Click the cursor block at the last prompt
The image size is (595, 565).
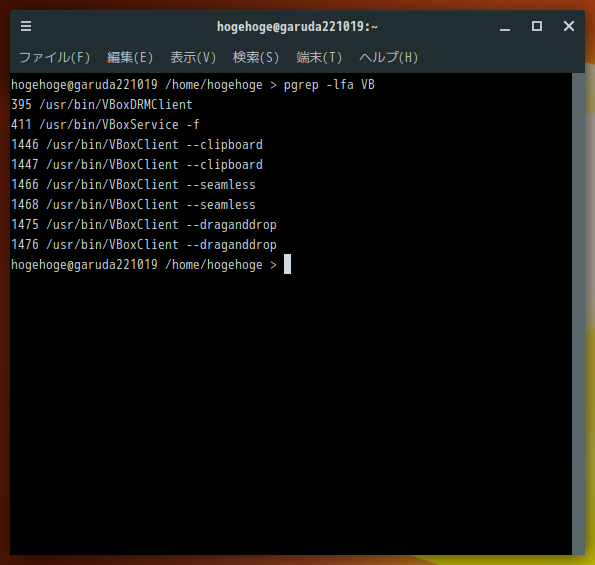point(288,264)
